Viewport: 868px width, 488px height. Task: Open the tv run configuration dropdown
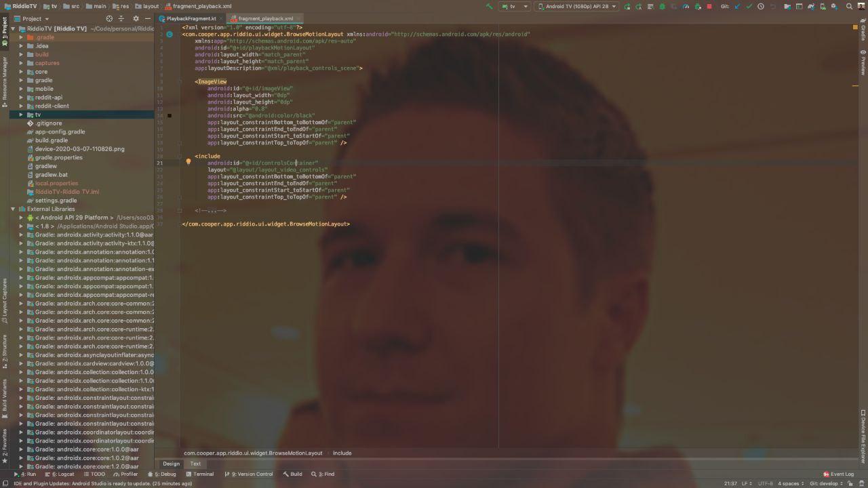[x=515, y=6]
